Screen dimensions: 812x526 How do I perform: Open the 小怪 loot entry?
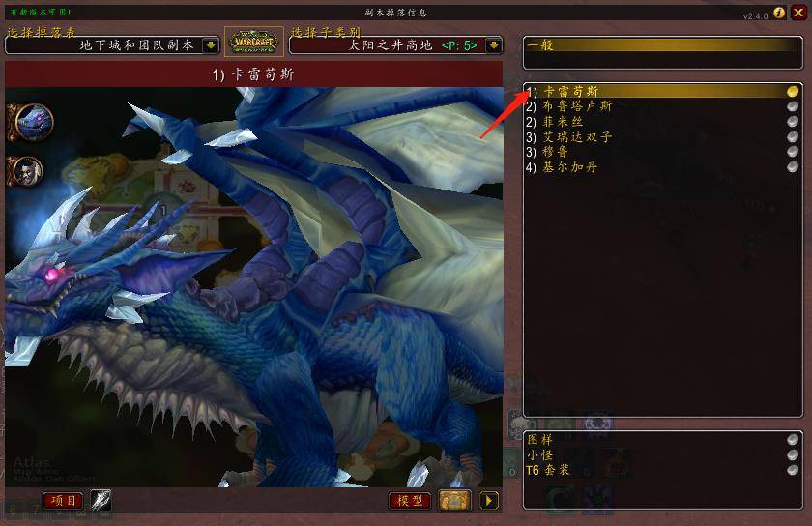coord(663,455)
